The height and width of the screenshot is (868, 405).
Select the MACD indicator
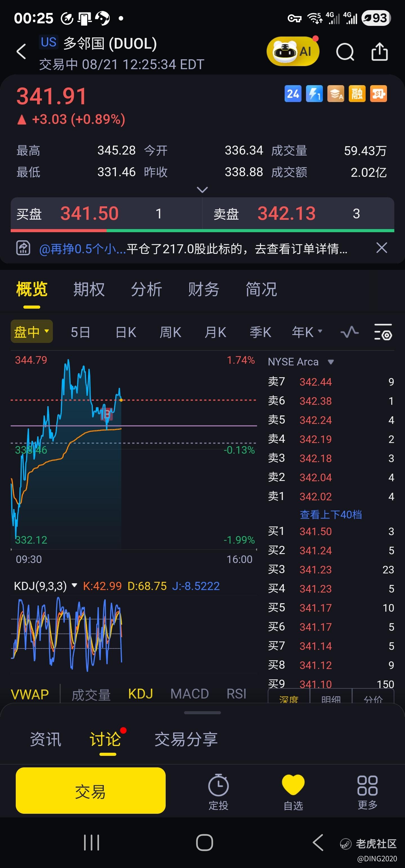pyautogui.click(x=190, y=694)
